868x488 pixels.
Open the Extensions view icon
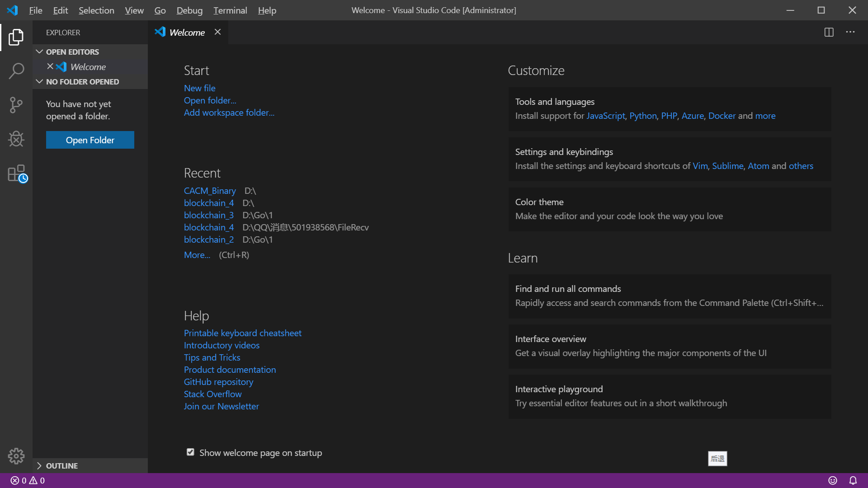point(17,174)
